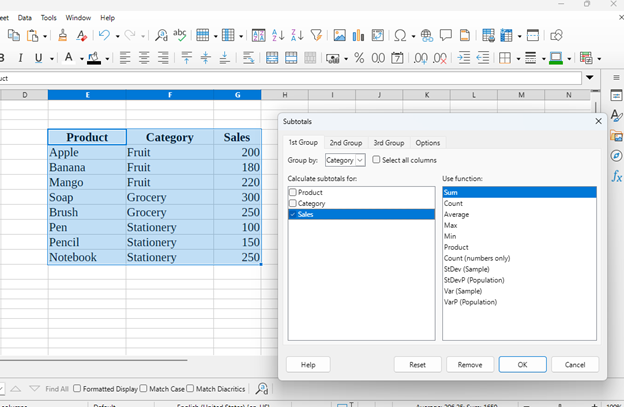Open the Data menu
The width and height of the screenshot is (624, 407).
tap(24, 18)
